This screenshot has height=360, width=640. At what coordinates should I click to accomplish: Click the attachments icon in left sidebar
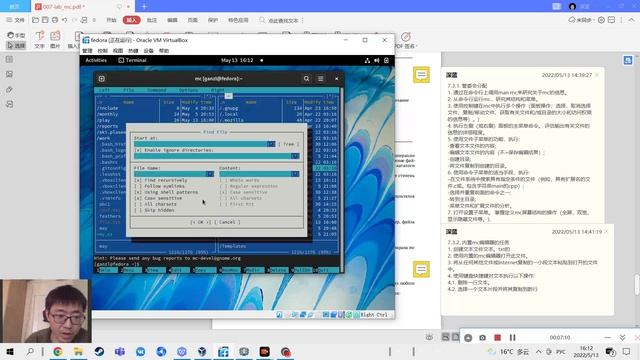pos(9,89)
